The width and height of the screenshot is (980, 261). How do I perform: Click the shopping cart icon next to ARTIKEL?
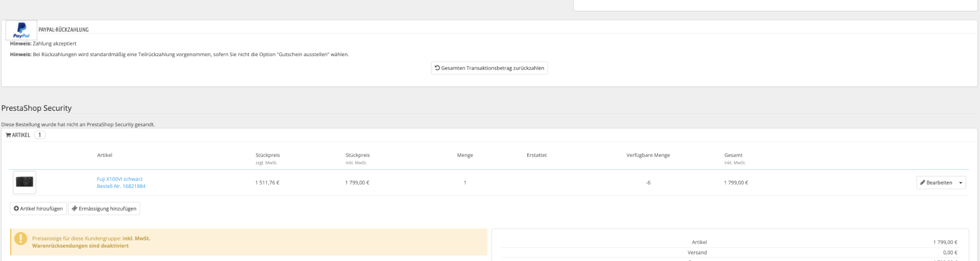click(x=8, y=135)
